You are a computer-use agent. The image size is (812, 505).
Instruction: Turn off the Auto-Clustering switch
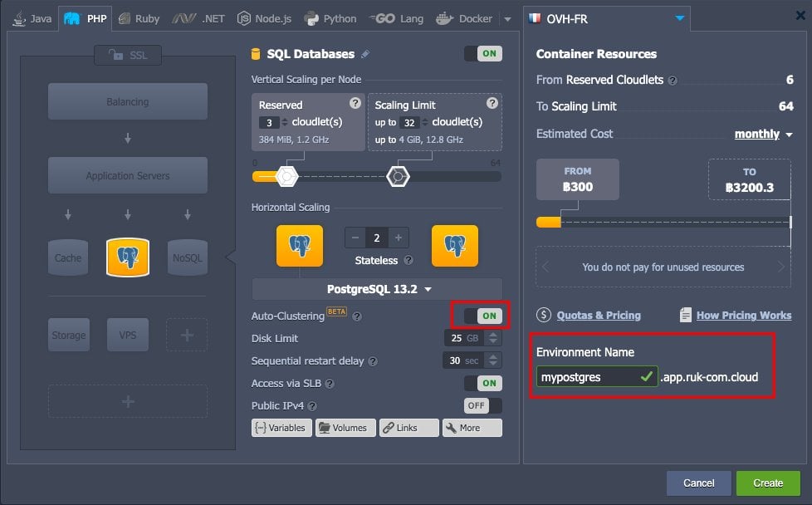(483, 316)
